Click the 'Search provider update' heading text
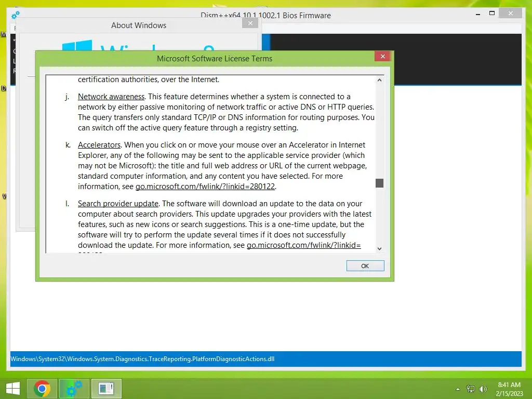This screenshot has width=532, height=399. [118, 204]
